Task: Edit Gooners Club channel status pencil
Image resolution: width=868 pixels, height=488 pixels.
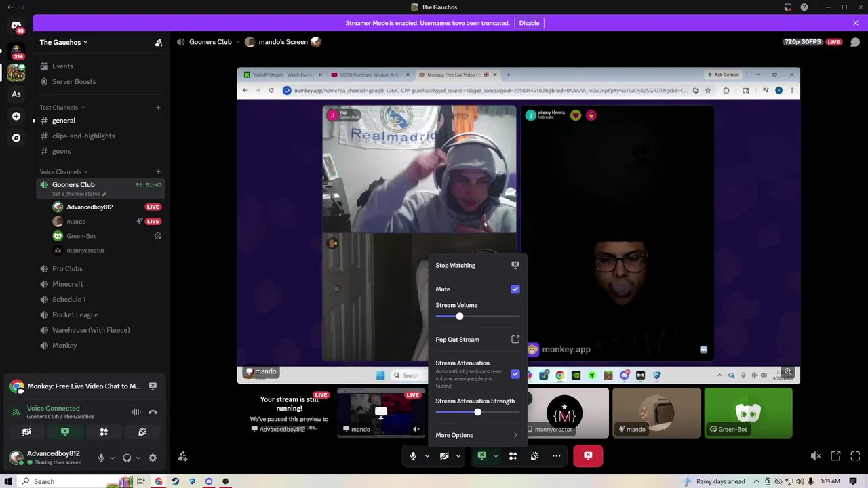Action: pos(104,194)
